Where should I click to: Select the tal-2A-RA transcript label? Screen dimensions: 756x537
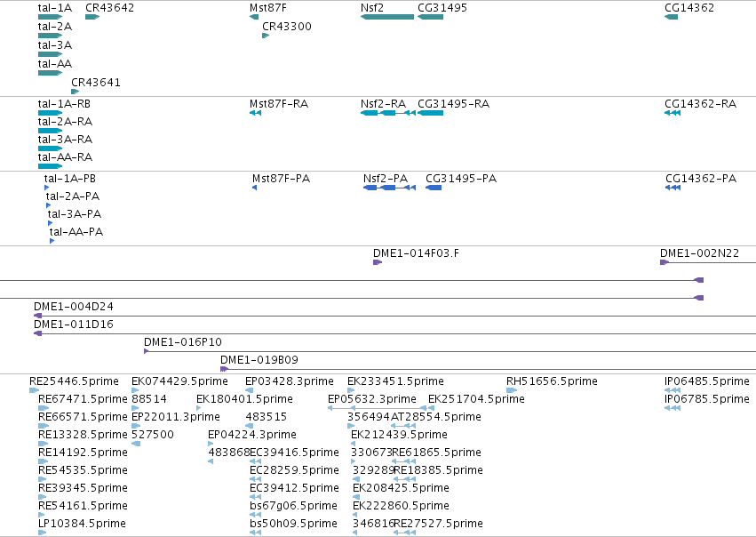tap(65, 122)
